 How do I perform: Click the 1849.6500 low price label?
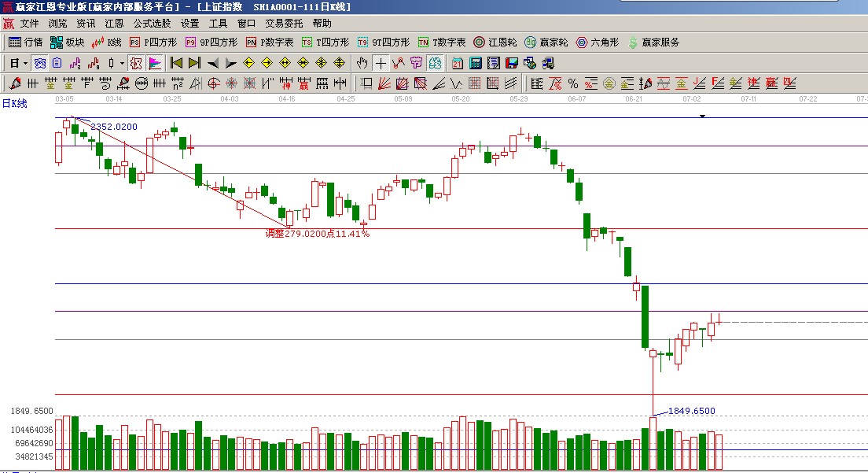[691, 411]
